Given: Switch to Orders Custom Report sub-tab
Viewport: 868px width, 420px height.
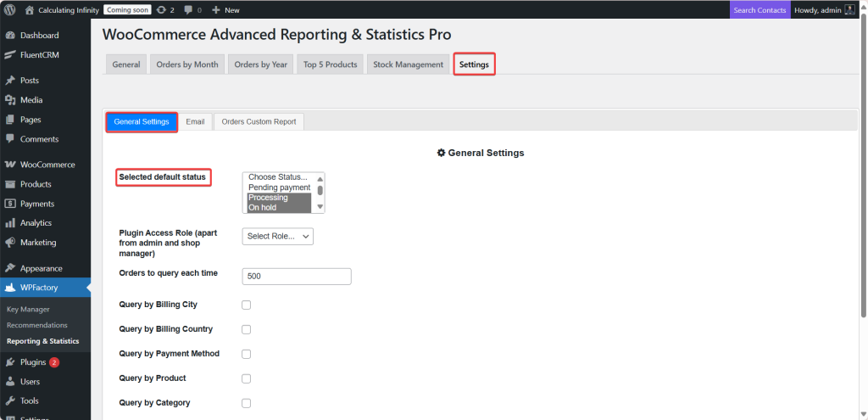Looking at the screenshot, I should tap(259, 122).
